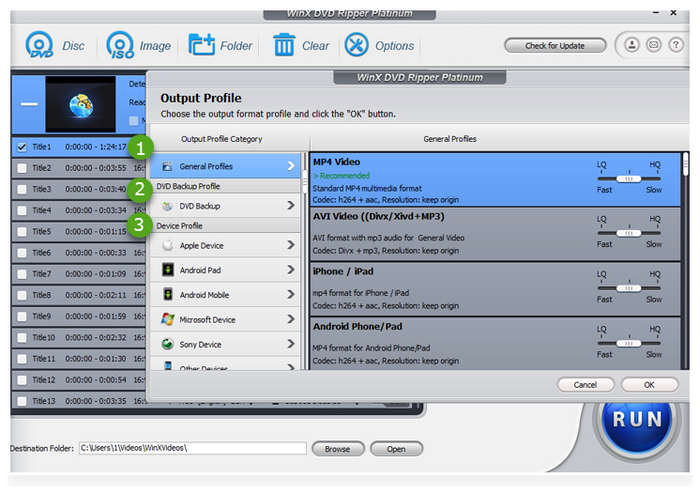The height and width of the screenshot is (494, 700).
Task: Open the question mark help icon
Action: 676,45
